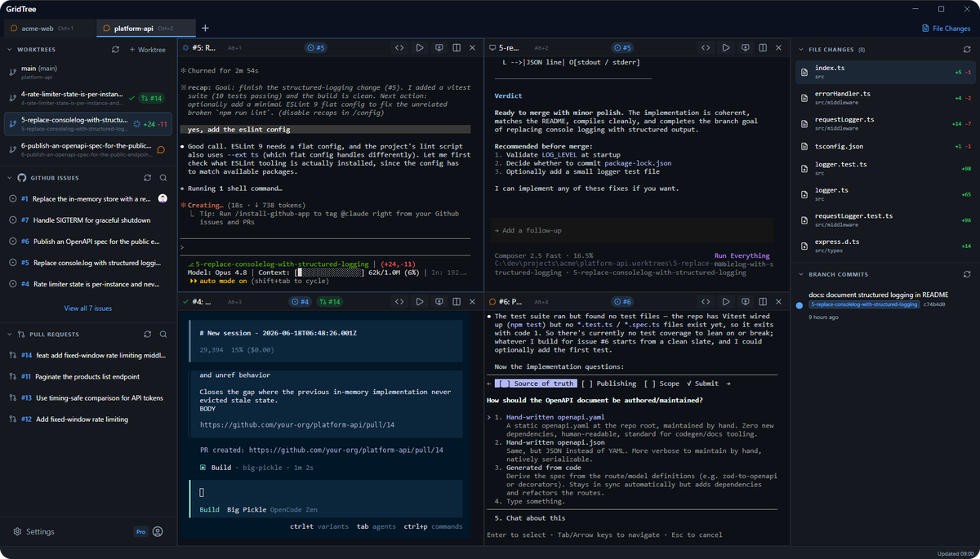Image resolution: width=980 pixels, height=559 pixels.
Task: Refresh the Branch Commits panel
Action: click(x=967, y=274)
